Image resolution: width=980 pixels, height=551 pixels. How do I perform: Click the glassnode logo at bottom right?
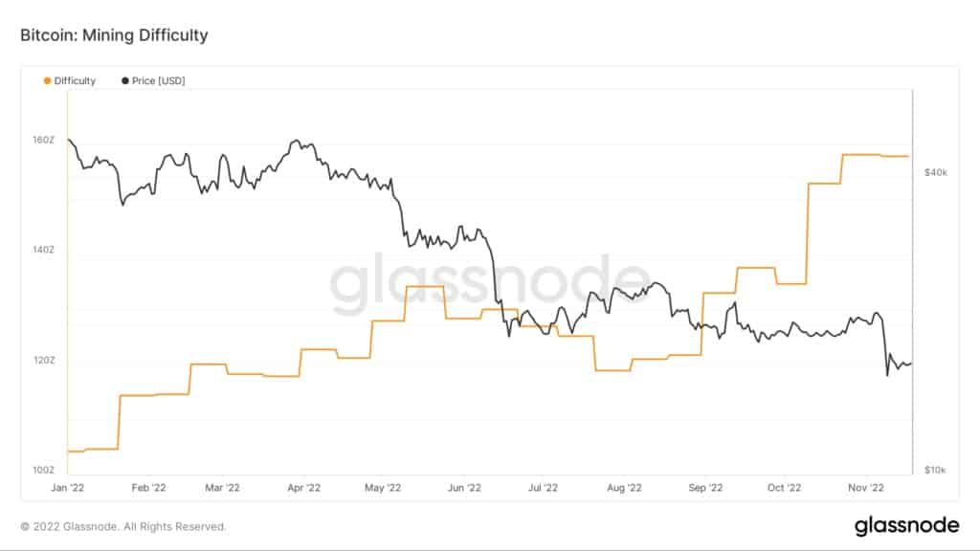[906, 525]
